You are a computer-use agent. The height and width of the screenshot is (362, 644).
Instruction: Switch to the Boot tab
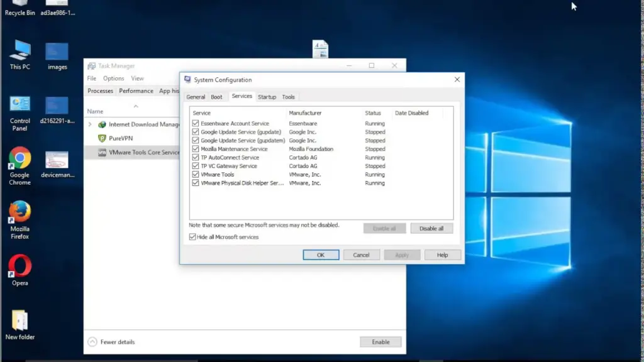tap(216, 97)
